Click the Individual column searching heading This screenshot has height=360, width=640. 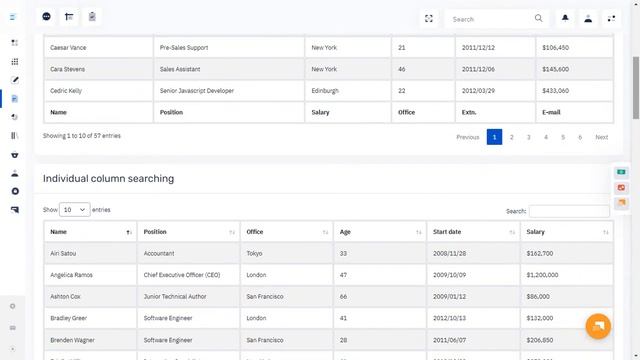pyautogui.click(x=109, y=179)
